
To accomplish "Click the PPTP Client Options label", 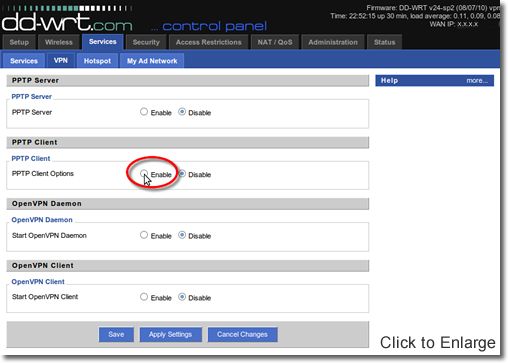I will (x=43, y=174).
